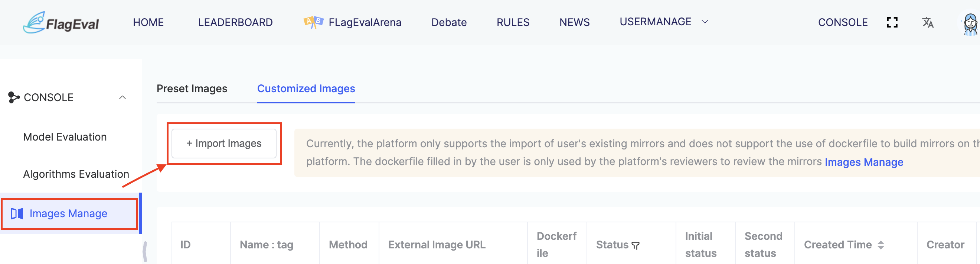This screenshot has height=264, width=980.
Task: Click the CONSOLE sidebar branch icon
Action: click(14, 97)
